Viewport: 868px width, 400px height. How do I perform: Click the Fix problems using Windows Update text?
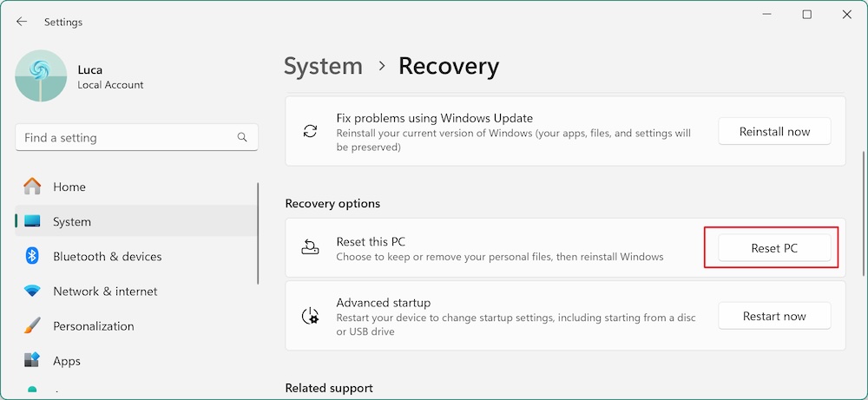coord(435,118)
